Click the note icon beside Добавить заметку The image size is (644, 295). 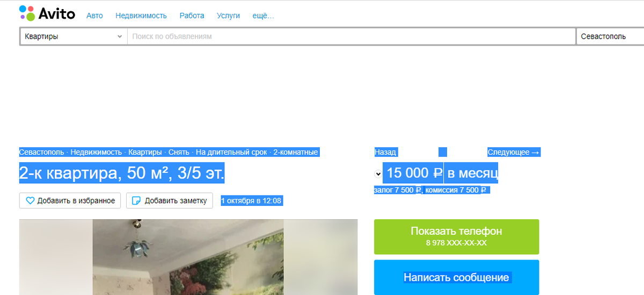[136, 200]
